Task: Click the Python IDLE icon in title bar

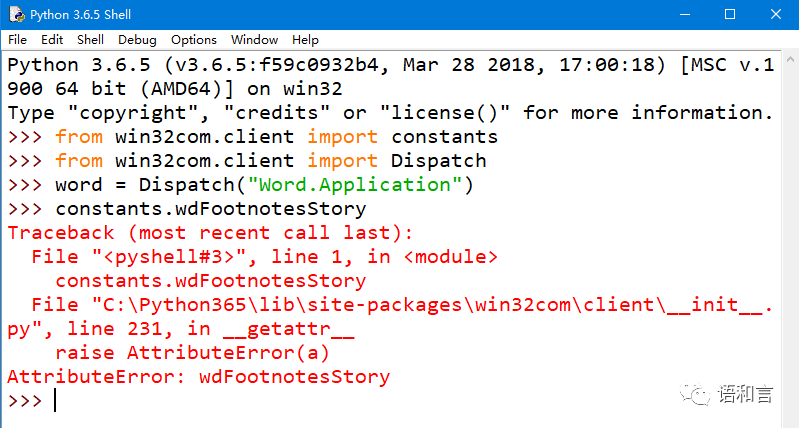Action: (16, 15)
